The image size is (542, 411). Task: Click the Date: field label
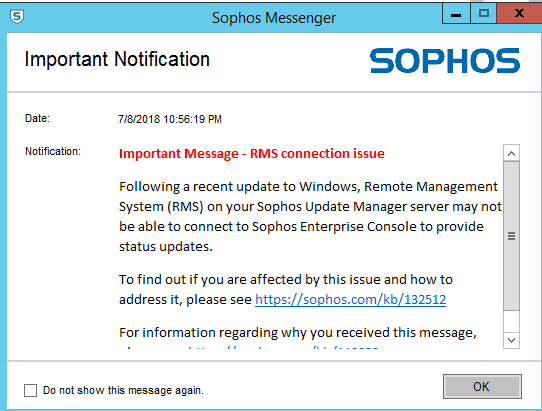pos(37,118)
